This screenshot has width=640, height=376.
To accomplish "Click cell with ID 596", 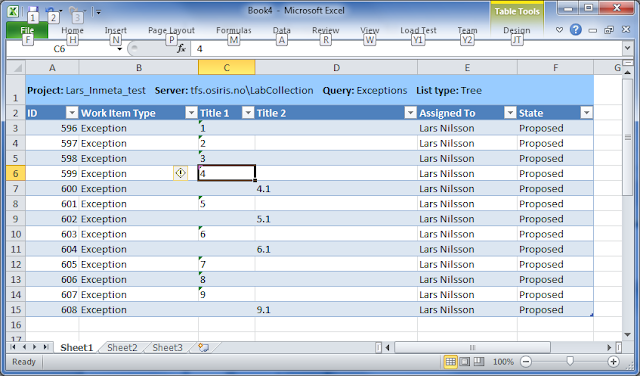I will [x=52, y=128].
